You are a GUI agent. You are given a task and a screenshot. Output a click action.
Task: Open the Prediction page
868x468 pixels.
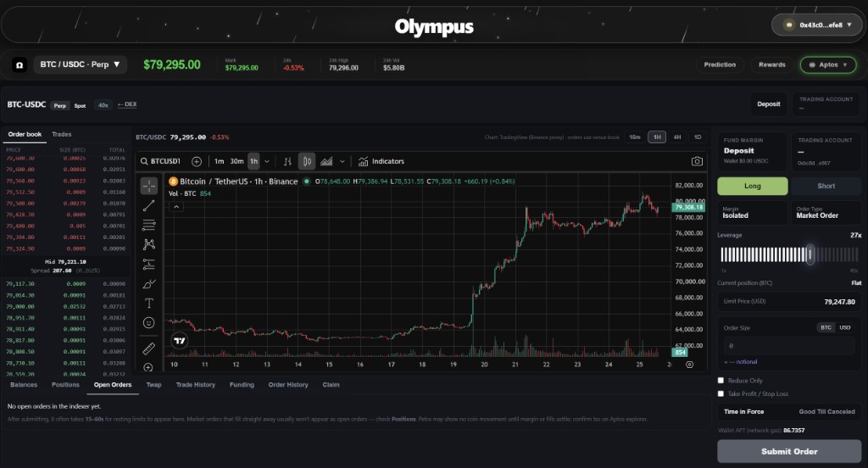pyautogui.click(x=720, y=64)
